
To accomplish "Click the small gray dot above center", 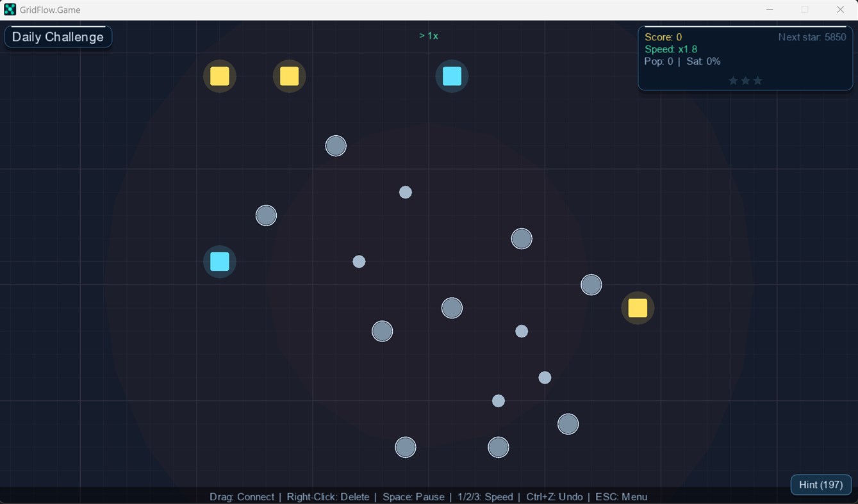I will click(405, 191).
